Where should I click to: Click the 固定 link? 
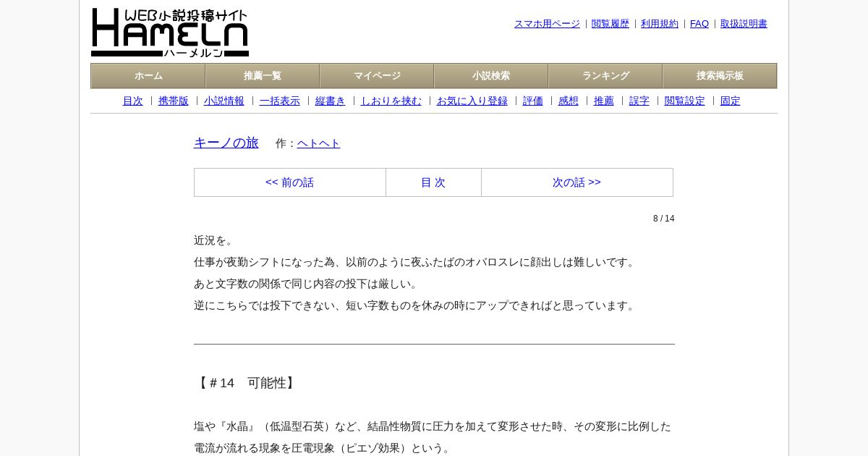point(731,101)
